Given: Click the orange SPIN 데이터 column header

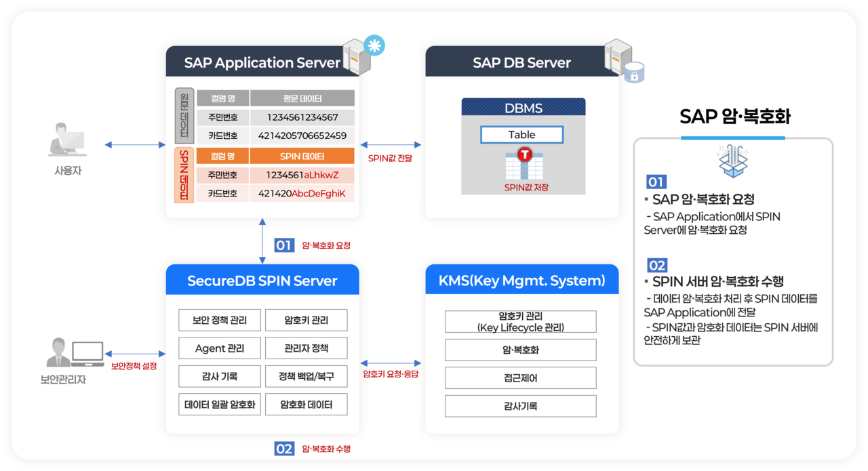Looking at the screenshot, I should coord(302,157).
